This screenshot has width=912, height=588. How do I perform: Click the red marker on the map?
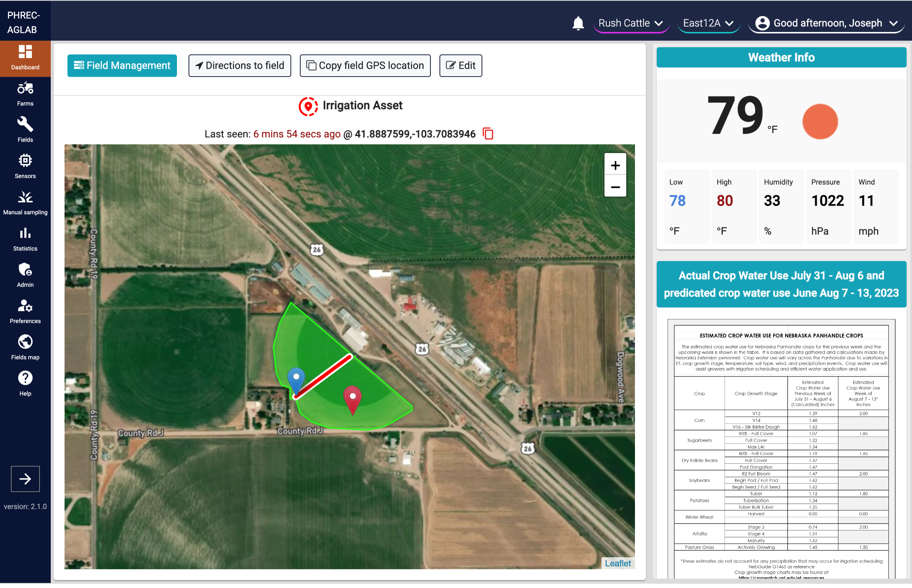click(352, 399)
